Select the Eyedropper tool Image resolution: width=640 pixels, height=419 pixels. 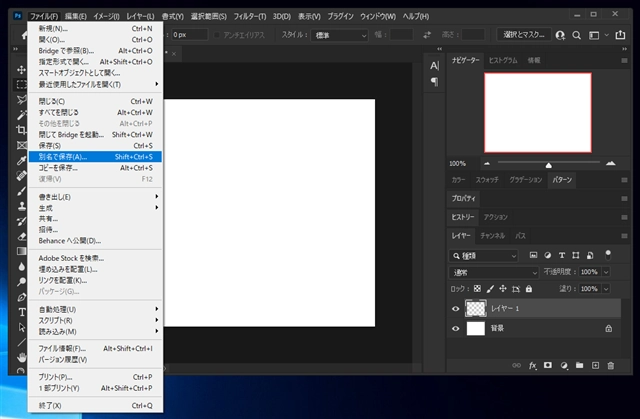(x=21, y=160)
